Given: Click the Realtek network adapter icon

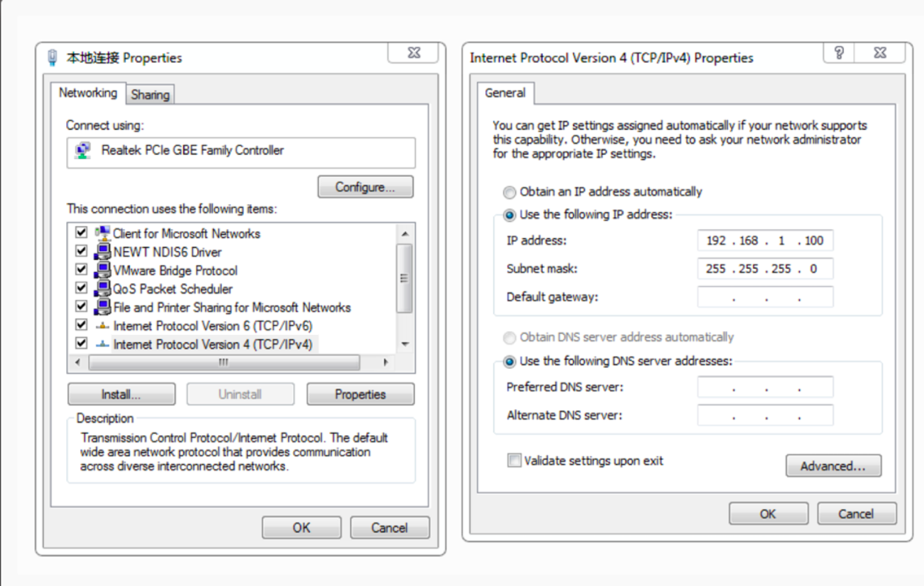Looking at the screenshot, I should pyautogui.click(x=83, y=150).
